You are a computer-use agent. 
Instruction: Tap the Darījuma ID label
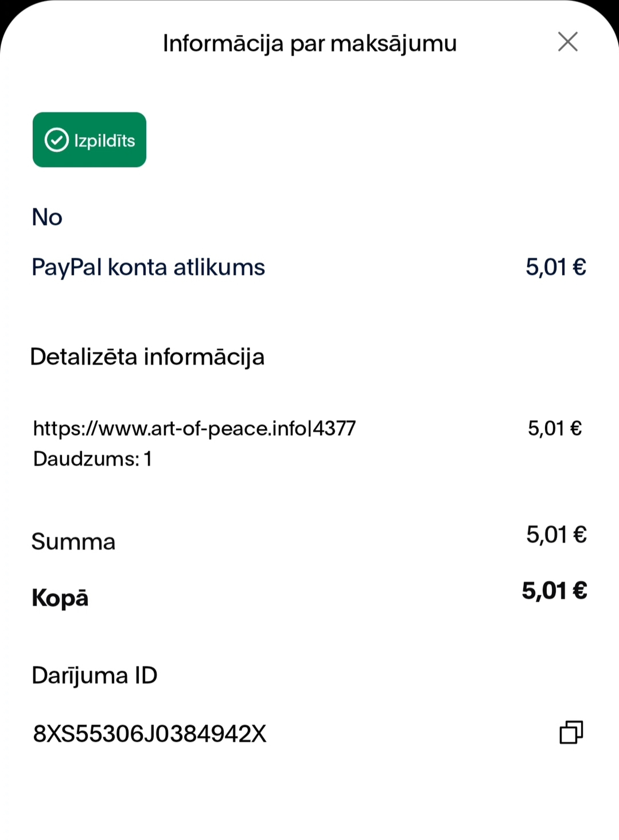point(95,676)
